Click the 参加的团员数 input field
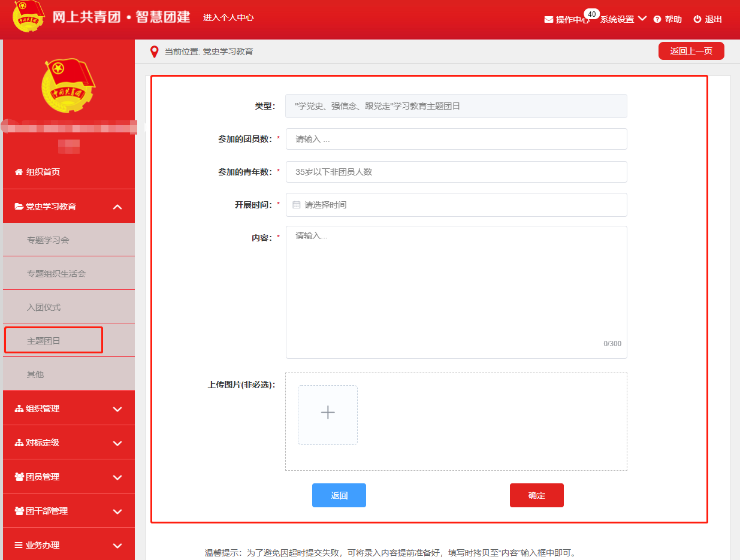Screen dimensions: 740x560 (x=456, y=139)
